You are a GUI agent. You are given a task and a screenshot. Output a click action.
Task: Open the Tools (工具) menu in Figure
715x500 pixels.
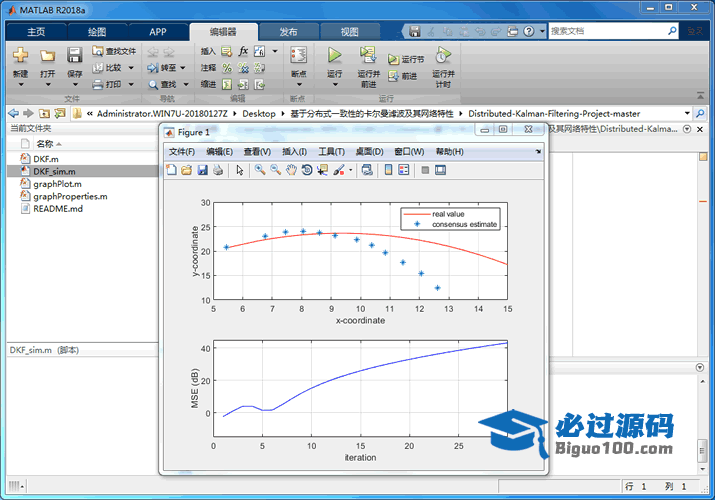click(331, 151)
